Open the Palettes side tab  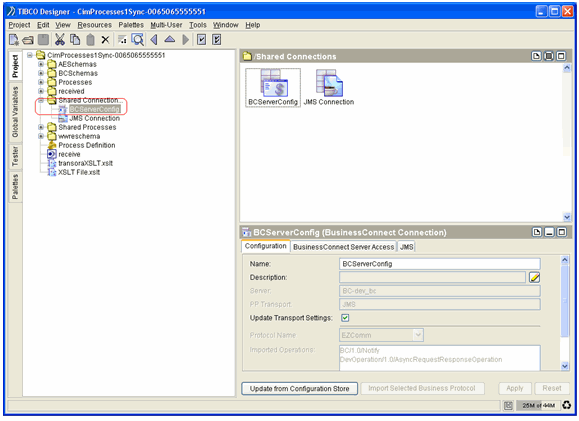click(x=15, y=187)
